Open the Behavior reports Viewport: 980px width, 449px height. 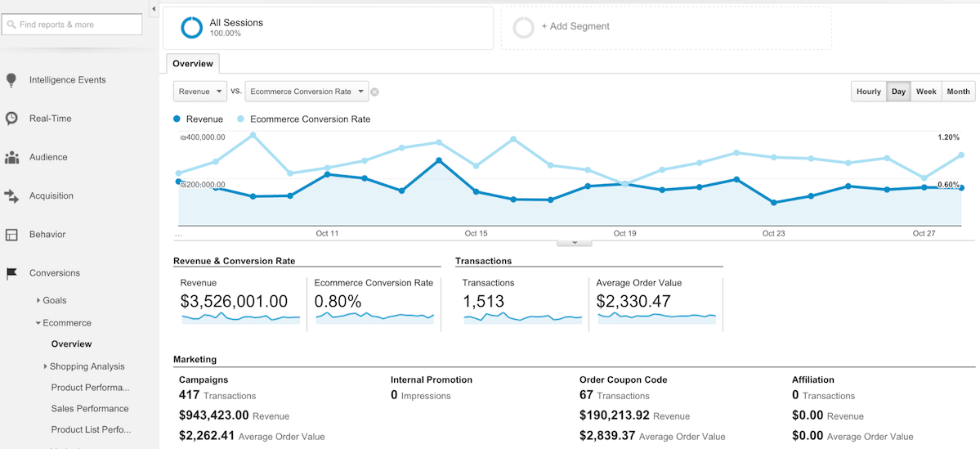pos(47,235)
